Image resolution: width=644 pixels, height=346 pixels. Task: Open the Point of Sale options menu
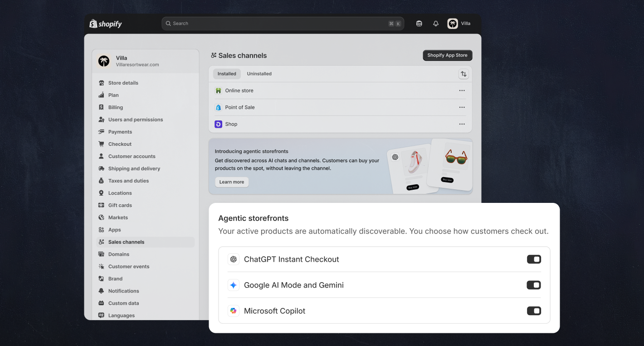[462, 107]
